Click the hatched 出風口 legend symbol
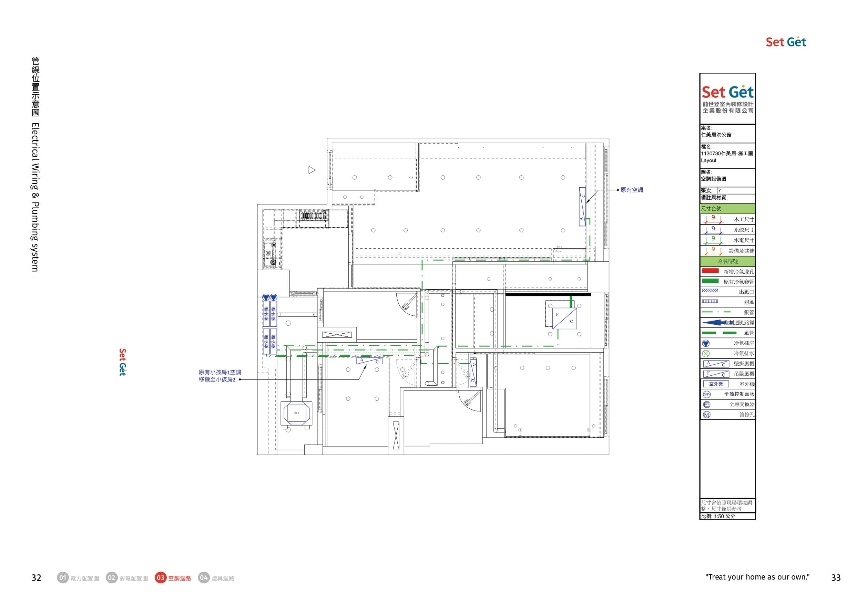The image size is (867, 616). (x=710, y=291)
